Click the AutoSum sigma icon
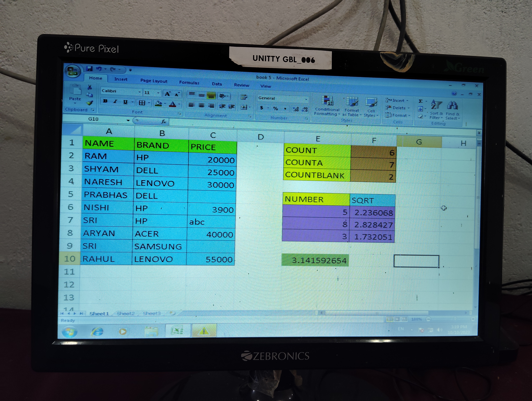 point(420,101)
